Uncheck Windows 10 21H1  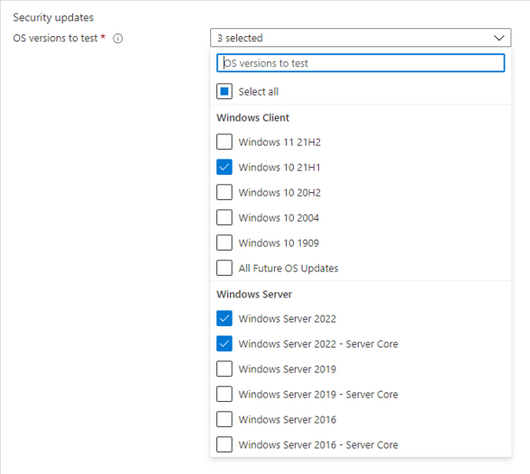click(x=224, y=167)
